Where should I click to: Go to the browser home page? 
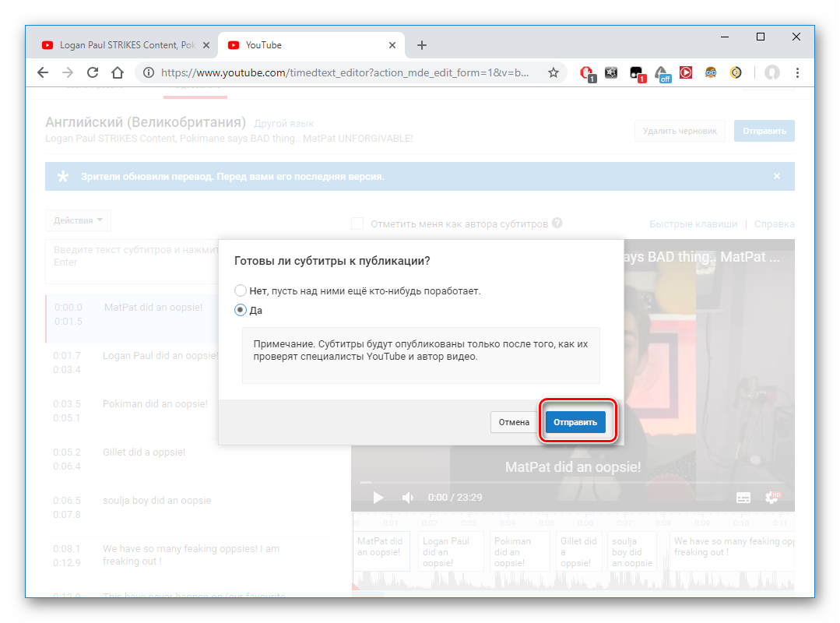point(117,72)
